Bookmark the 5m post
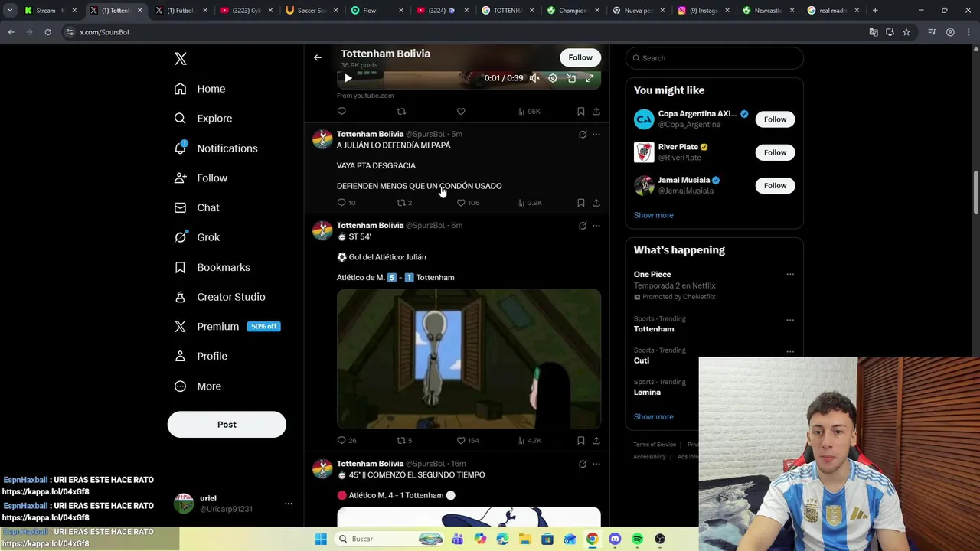 (x=581, y=203)
